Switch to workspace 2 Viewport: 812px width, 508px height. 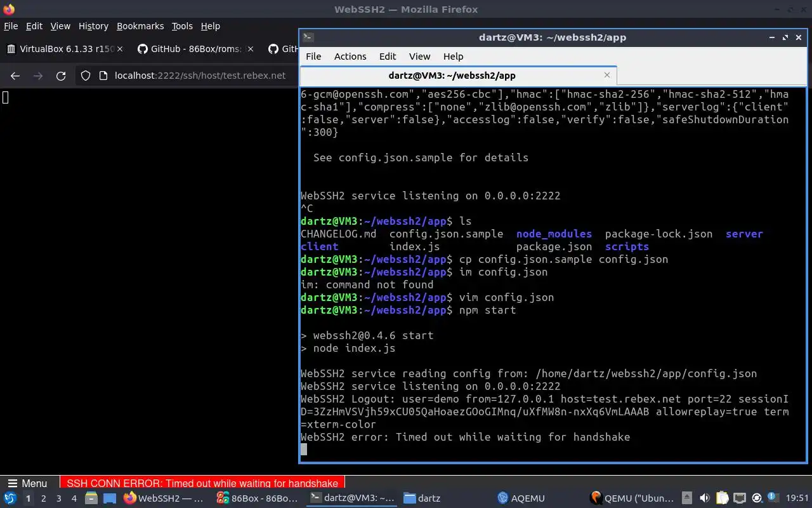[x=43, y=498]
